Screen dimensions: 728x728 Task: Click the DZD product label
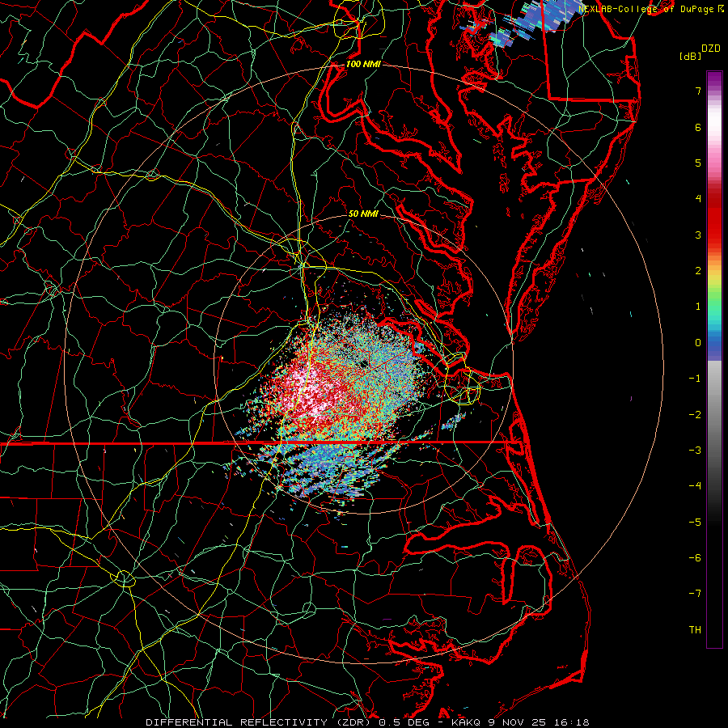711,49
